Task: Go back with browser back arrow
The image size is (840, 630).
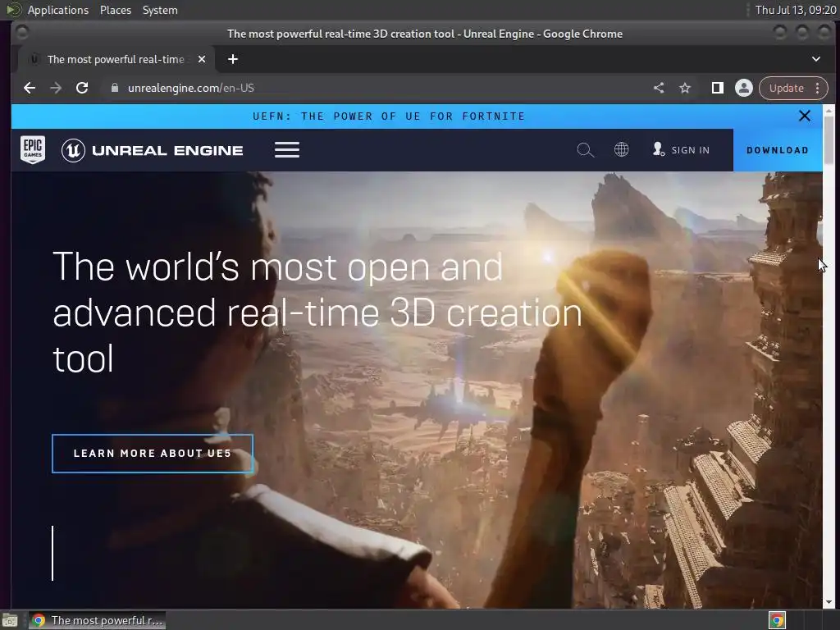Action: point(30,88)
